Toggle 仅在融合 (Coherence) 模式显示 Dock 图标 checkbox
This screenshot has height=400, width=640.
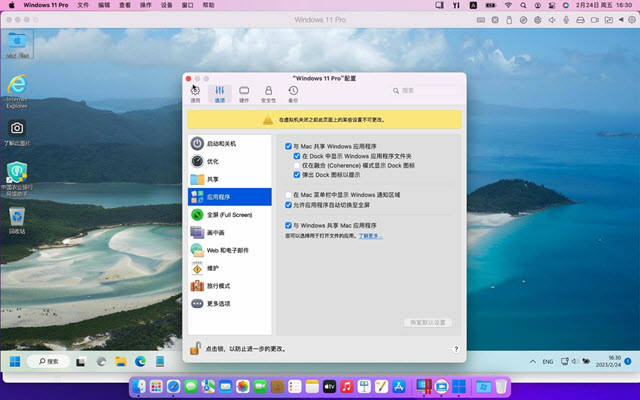(x=297, y=165)
